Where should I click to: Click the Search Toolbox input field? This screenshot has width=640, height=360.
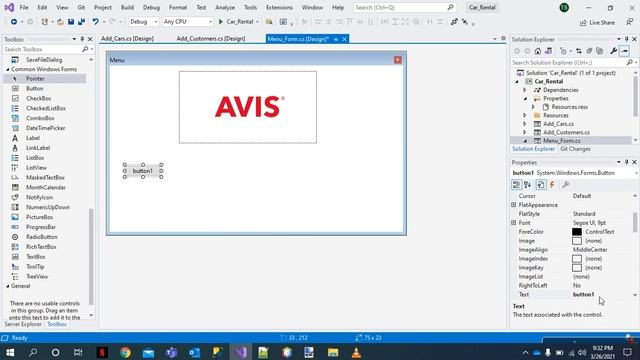(x=43, y=49)
